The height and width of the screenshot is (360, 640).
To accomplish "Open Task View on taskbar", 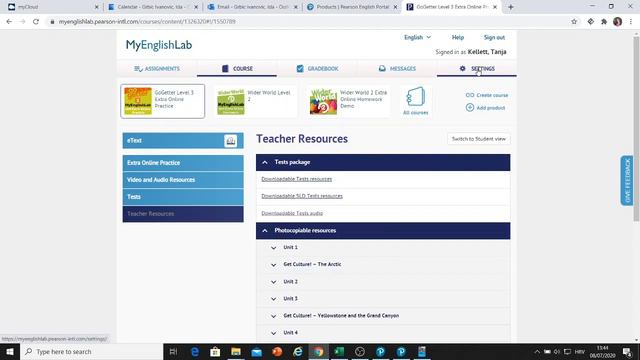I will (x=173, y=351).
